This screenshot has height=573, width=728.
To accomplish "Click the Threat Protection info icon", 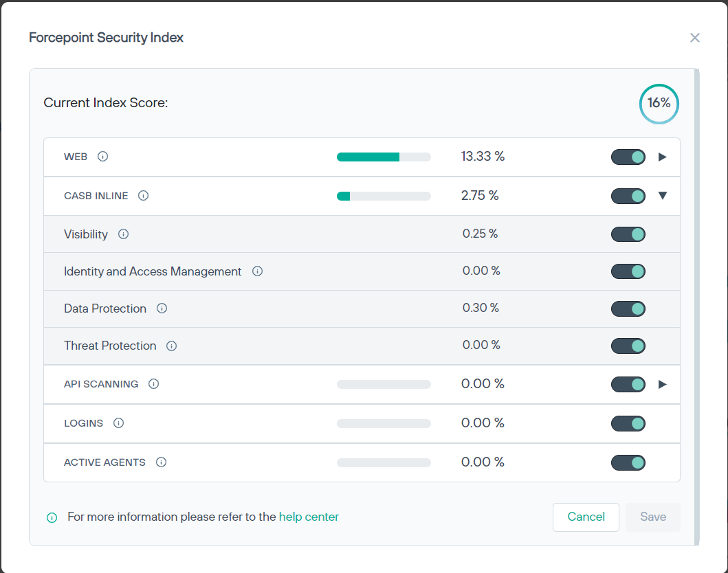I will [171, 346].
